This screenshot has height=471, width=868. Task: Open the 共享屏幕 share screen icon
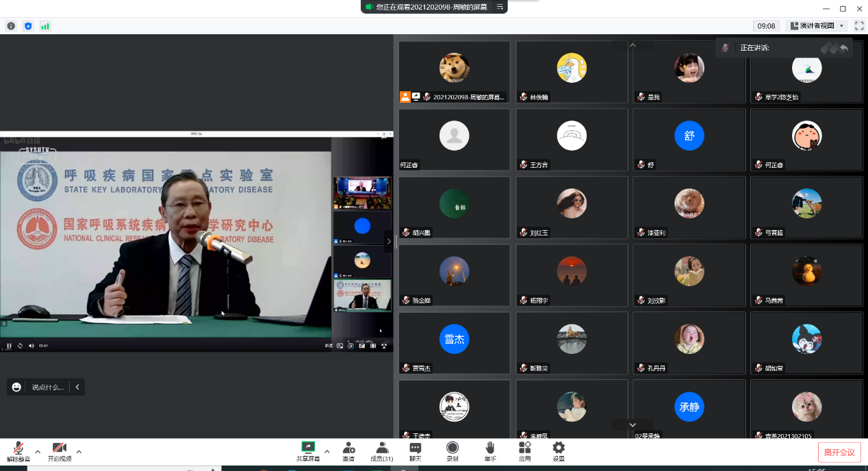[x=308, y=449]
